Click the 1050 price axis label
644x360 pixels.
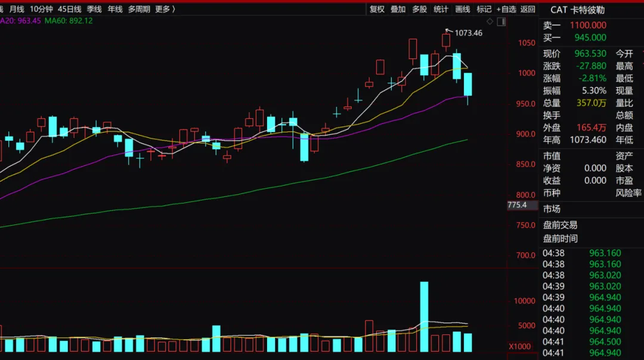[x=527, y=43]
